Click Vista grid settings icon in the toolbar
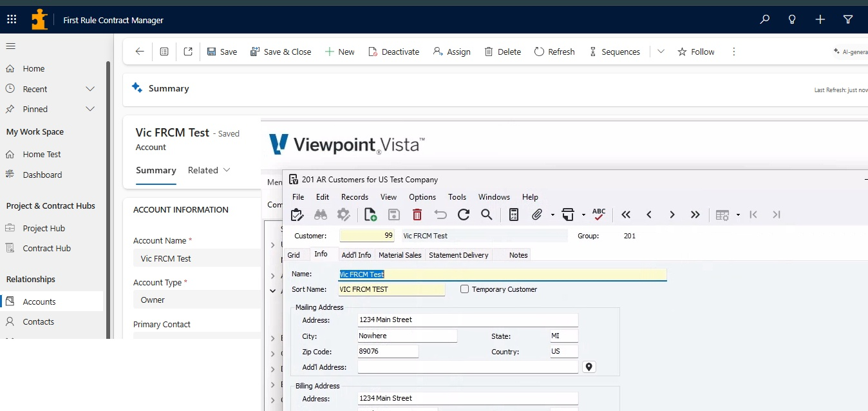The image size is (868, 411). pos(722,215)
